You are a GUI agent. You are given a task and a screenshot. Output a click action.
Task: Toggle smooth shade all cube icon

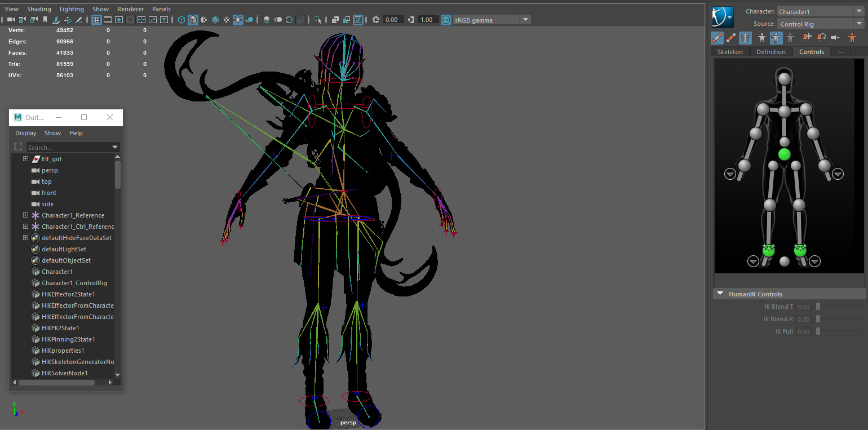pyautogui.click(x=193, y=20)
